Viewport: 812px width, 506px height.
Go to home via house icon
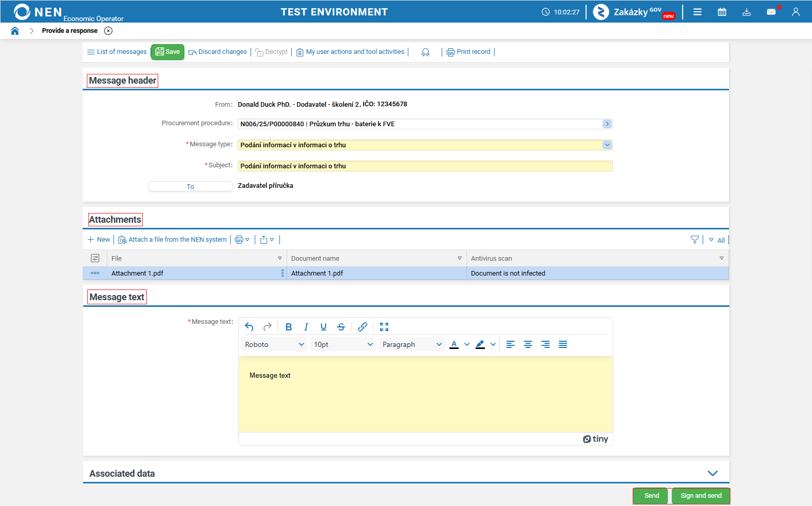15,31
